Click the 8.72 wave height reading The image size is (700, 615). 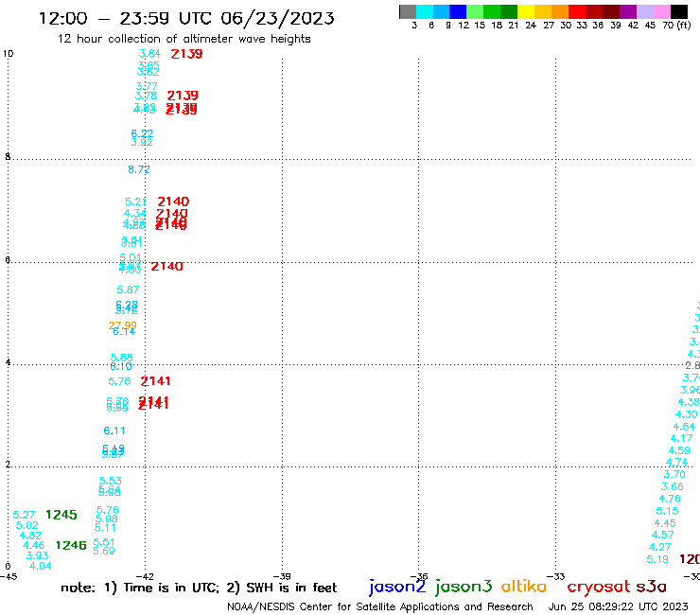click(139, 169)
